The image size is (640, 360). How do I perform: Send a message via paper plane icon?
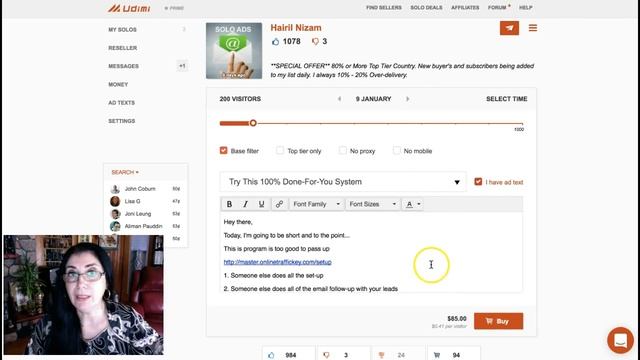click(509, 28)
